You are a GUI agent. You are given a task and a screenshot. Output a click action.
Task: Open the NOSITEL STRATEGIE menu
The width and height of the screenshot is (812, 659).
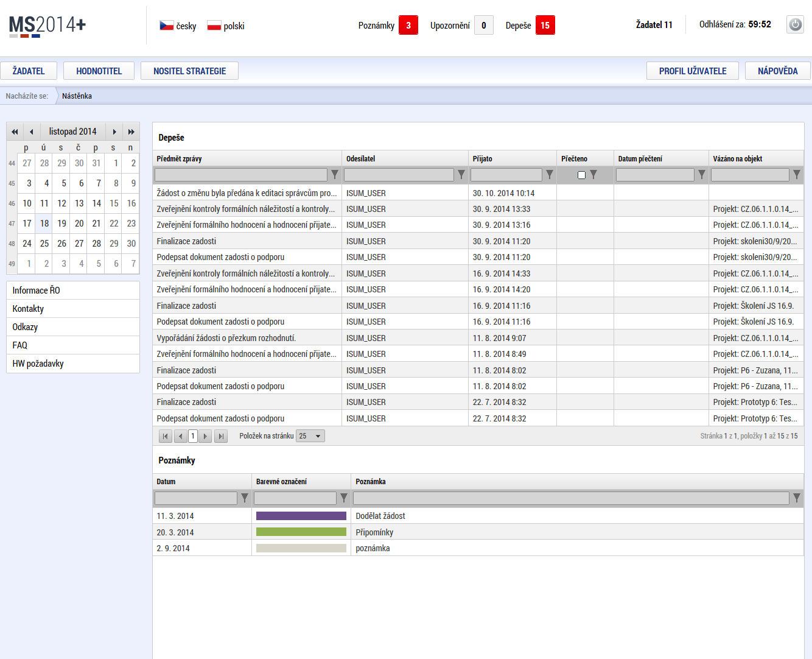[x=189, y=71]
